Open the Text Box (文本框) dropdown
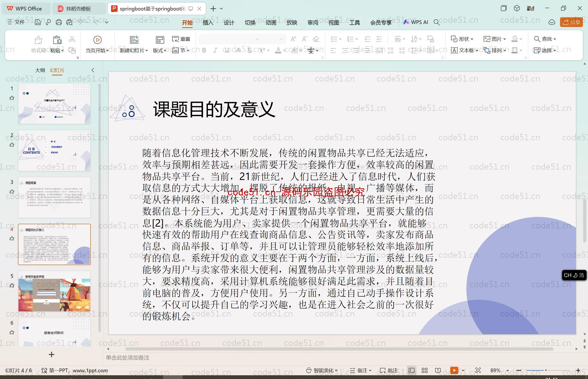 [x=464, y=50]
